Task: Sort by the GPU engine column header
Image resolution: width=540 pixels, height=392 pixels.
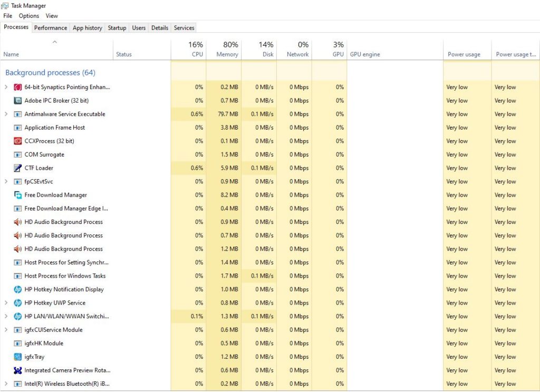Action: click(x=395, y=49)
